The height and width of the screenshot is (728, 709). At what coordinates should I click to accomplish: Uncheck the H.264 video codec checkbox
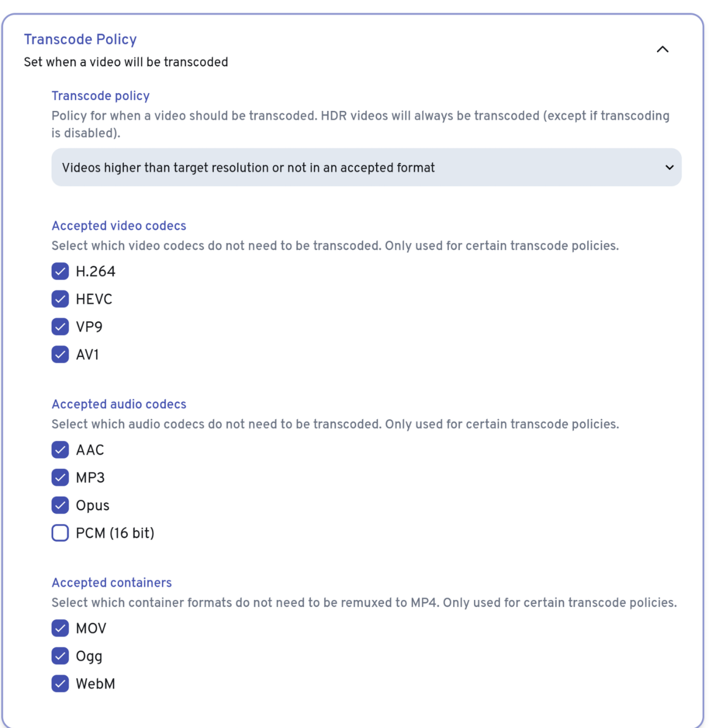tap(60, 271)
